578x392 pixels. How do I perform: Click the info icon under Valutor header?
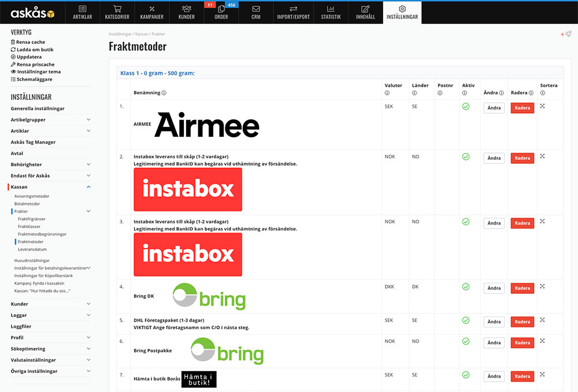[387, 93]
